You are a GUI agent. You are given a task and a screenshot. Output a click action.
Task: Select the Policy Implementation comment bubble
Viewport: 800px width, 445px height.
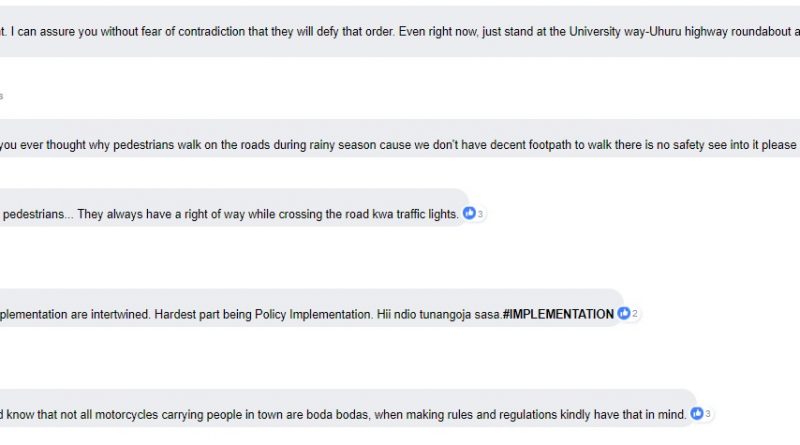tap(312, 308)
